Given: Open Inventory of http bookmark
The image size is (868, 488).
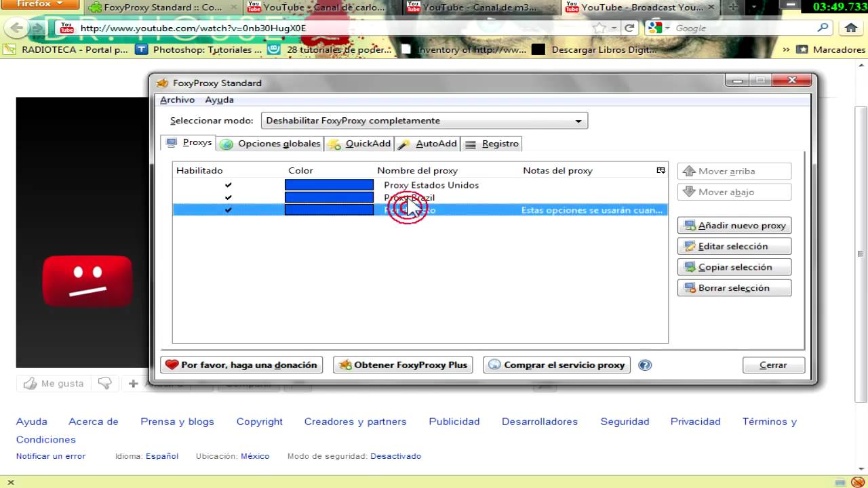Looking at the screenshot, I should tap(462, 49).
